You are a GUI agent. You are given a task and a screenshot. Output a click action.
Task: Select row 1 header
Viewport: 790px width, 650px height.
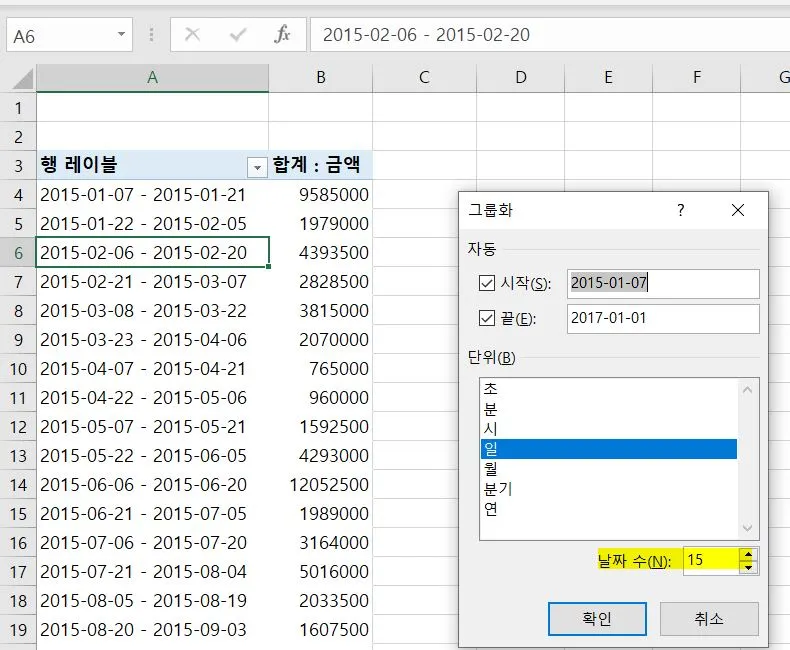pos(18,108)
